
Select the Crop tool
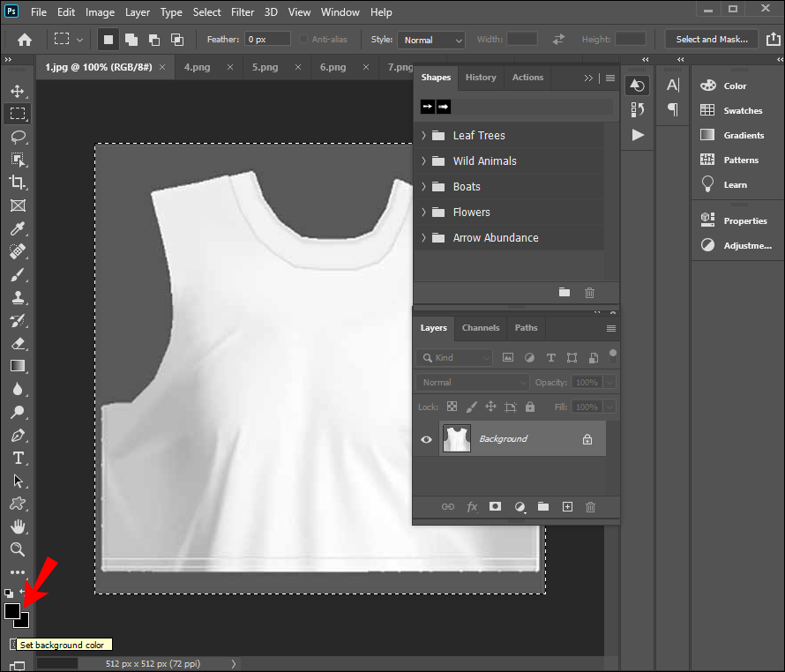pos(17,183)
